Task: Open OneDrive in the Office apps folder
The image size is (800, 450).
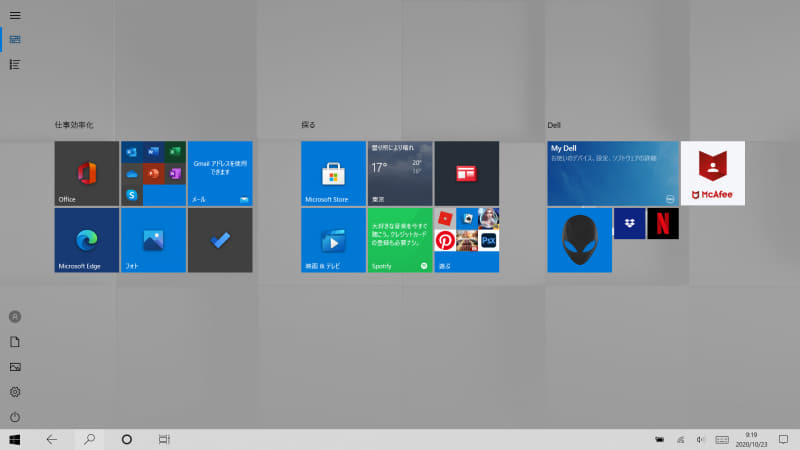Action: (132, 173)
